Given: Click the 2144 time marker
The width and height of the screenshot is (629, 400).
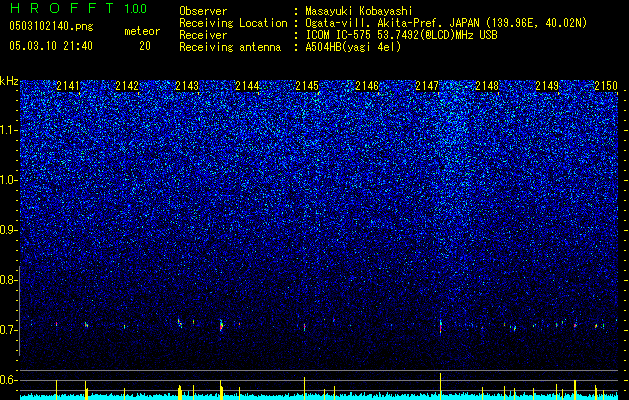Looking at the screenshot, I should (247, 85).
